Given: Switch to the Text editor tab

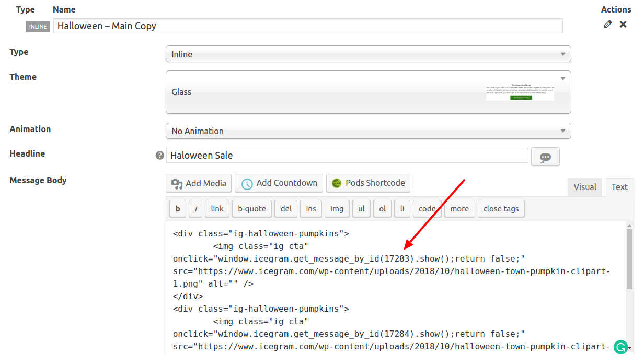Looking at the screenshot, I should pyautogui.click(x=619, y=187).
